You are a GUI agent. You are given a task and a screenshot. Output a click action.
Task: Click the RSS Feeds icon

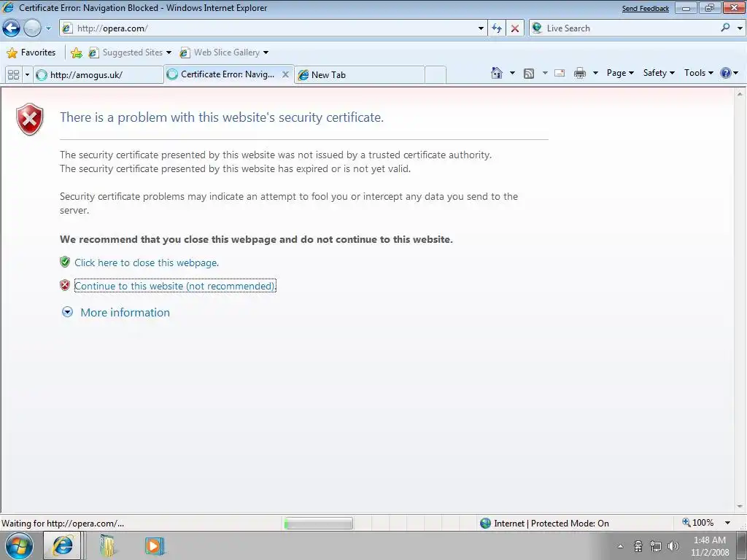click(x=529, y=73)
